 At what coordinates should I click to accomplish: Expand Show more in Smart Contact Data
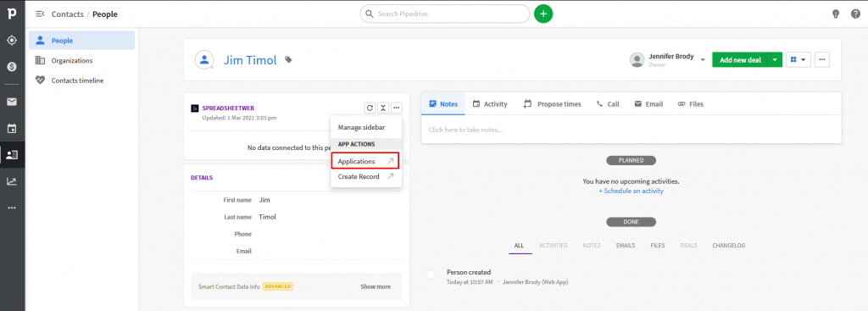tap(376, 286)
